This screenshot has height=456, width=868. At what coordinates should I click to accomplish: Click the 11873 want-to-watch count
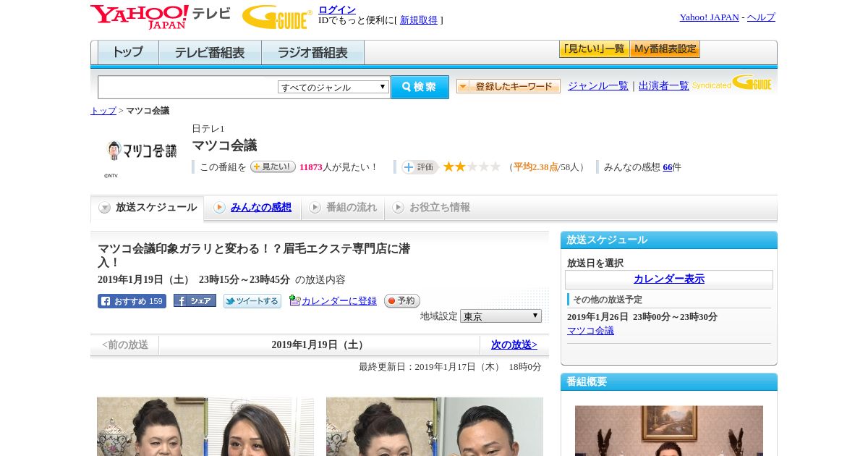coord(311,167)
